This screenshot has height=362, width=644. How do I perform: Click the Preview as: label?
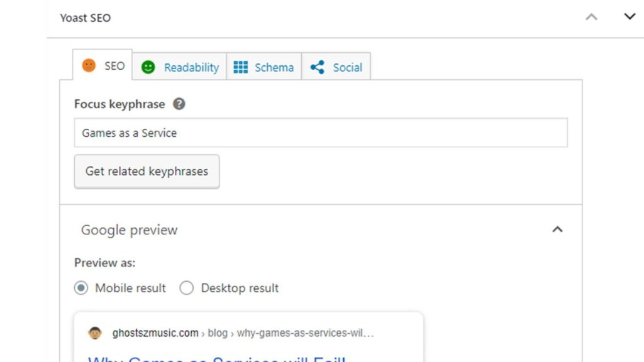pos(105,263)
